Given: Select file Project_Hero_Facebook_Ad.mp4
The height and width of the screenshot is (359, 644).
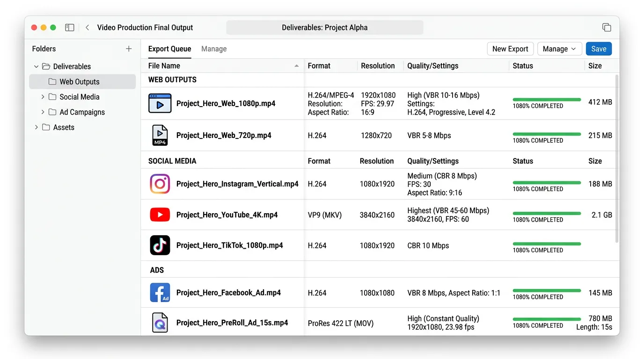Looking at the screenshot, I should click(228, 293).
